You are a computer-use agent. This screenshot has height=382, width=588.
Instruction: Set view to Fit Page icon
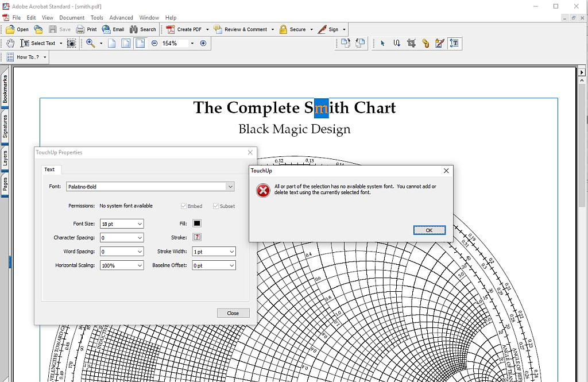(126, 43)
